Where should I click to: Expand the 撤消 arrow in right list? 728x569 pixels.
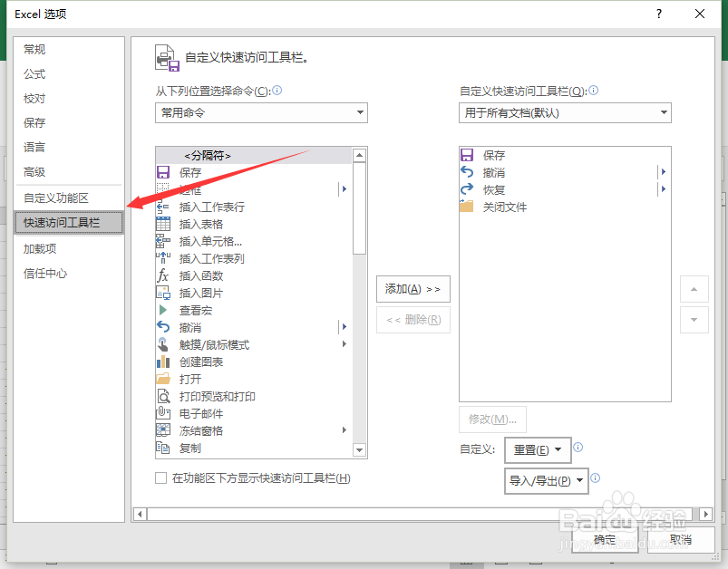pos(663,172)
